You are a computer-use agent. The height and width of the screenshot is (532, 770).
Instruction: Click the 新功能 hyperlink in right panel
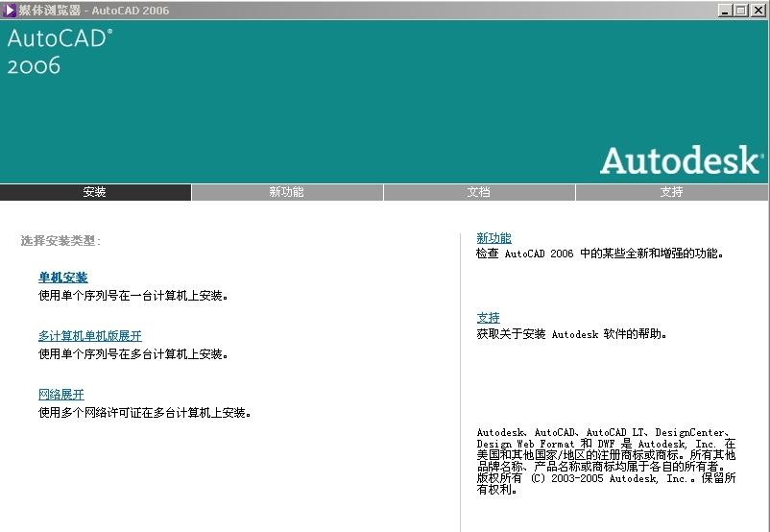493,238
